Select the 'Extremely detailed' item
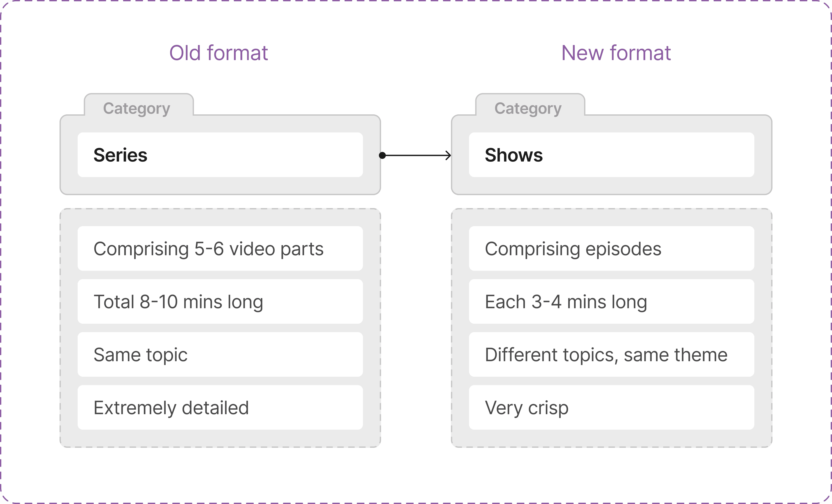Image resolution: width=832 pixels, height=504 pixels. pos(220,408)
